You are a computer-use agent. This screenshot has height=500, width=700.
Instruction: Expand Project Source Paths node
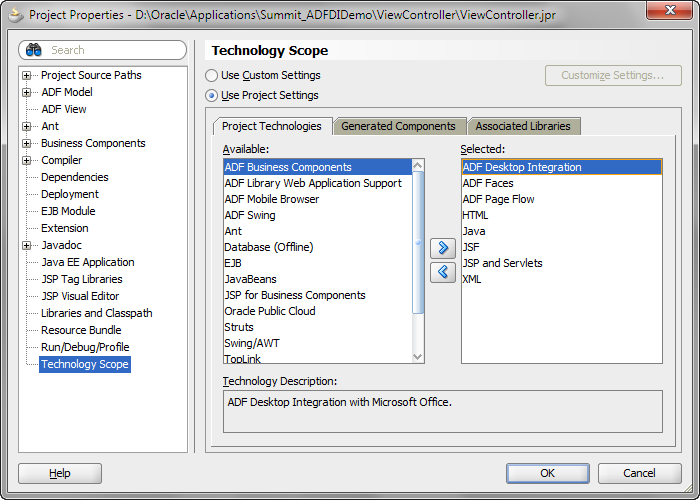pos(26,75)
